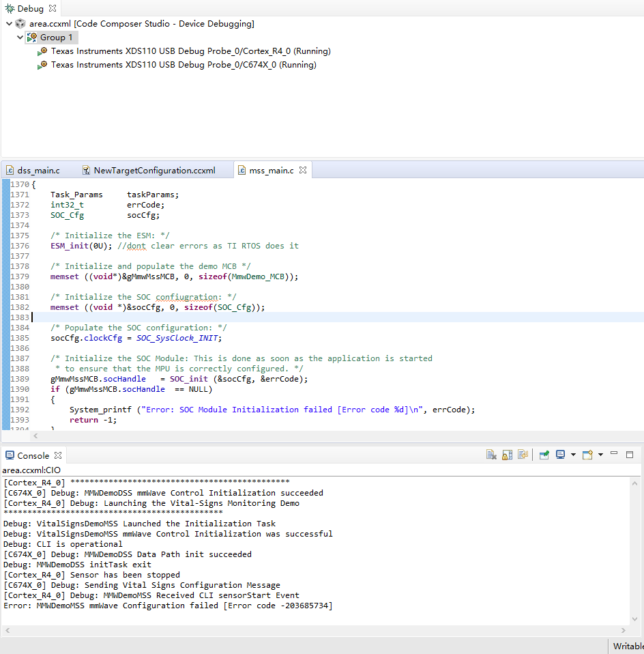Close the Debug view tab
The width and height of the screenshot is (644, 654).
point(52,8)
